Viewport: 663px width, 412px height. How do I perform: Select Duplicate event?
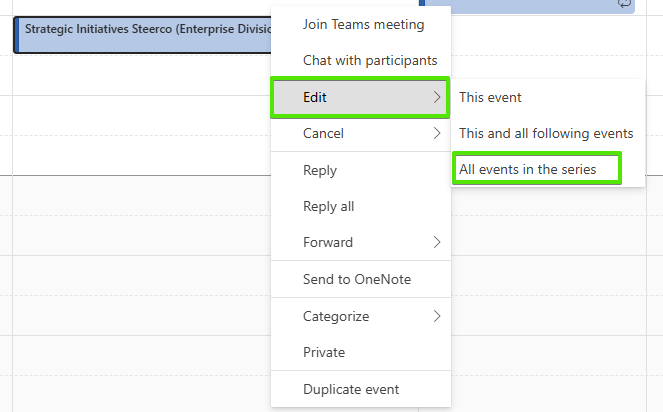tap(351, 389)
